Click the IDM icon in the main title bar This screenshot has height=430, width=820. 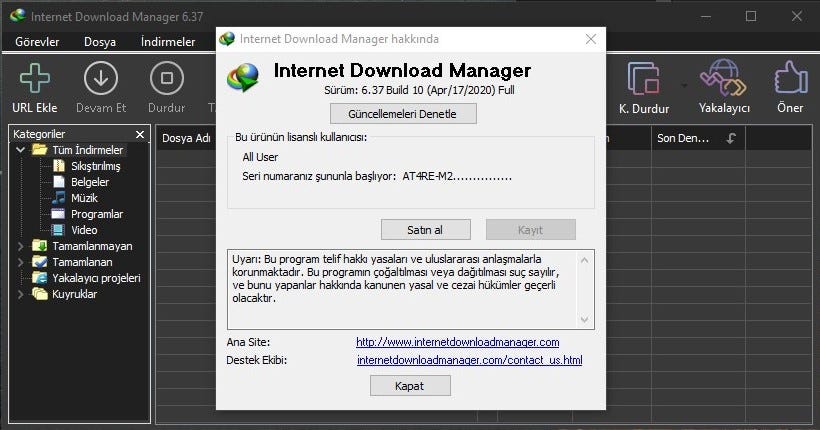(x=17, y=16)
